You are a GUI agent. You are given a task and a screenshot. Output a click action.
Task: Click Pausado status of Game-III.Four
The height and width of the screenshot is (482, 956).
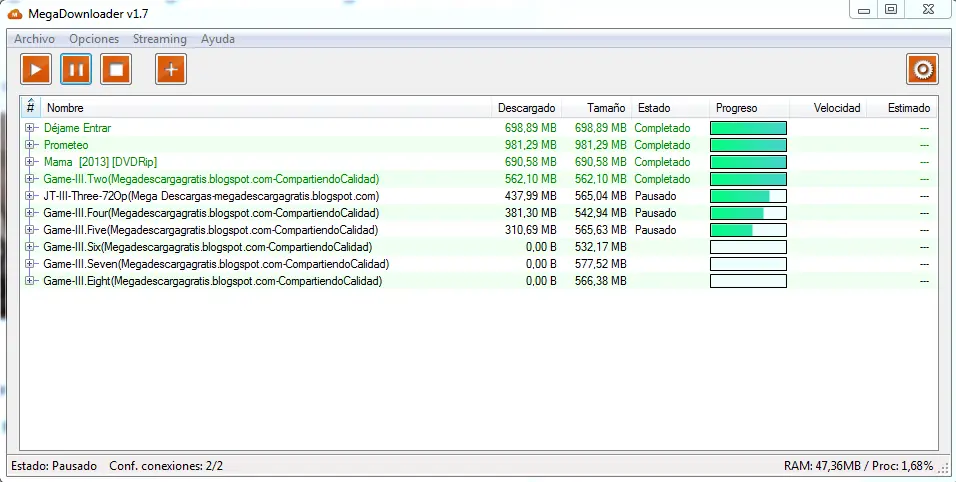coord(655,213)
